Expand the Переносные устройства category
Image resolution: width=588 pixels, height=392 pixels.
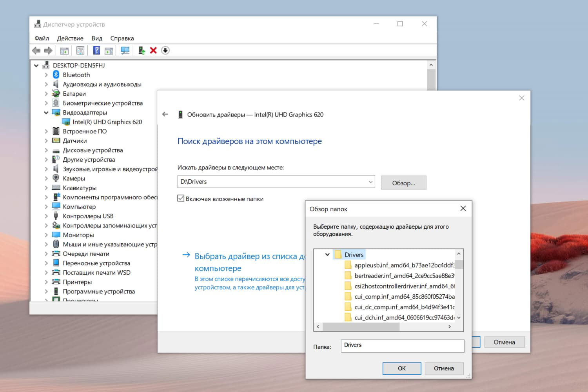pos(46,263)
